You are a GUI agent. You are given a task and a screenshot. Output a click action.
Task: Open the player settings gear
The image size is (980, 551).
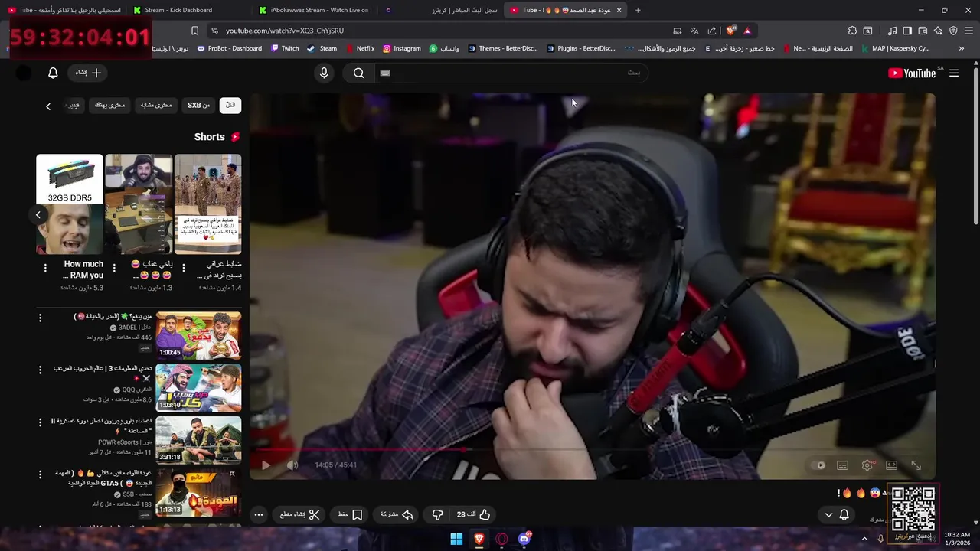tap(867, 465)
